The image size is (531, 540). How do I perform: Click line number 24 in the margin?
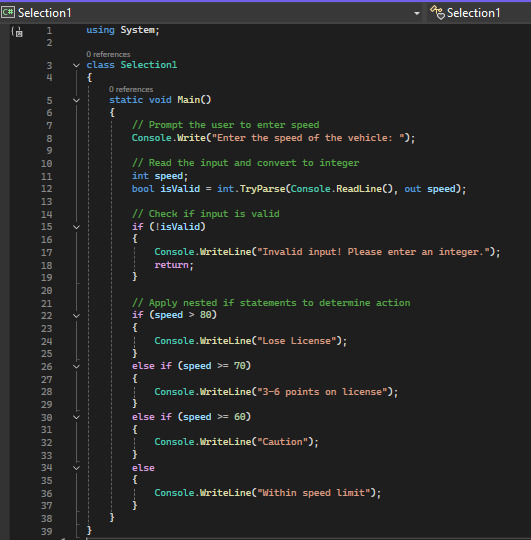pos(46,341)
